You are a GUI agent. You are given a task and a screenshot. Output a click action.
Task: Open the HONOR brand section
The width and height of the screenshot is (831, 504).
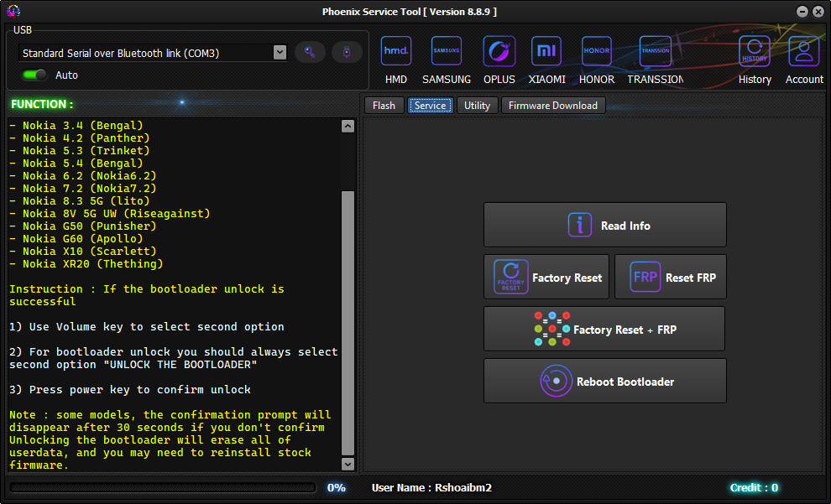(x=597, y=60)
